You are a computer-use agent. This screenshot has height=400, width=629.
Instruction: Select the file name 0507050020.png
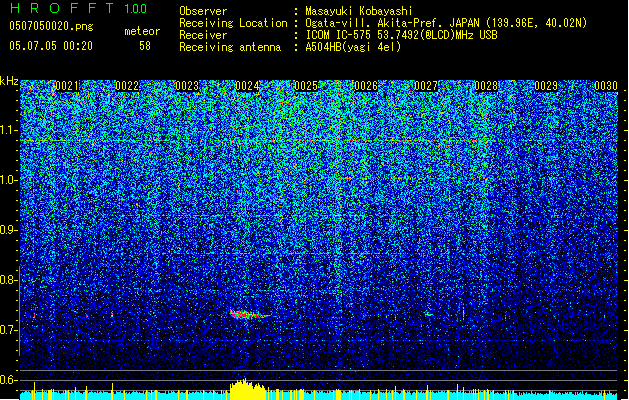click(51, 26)
